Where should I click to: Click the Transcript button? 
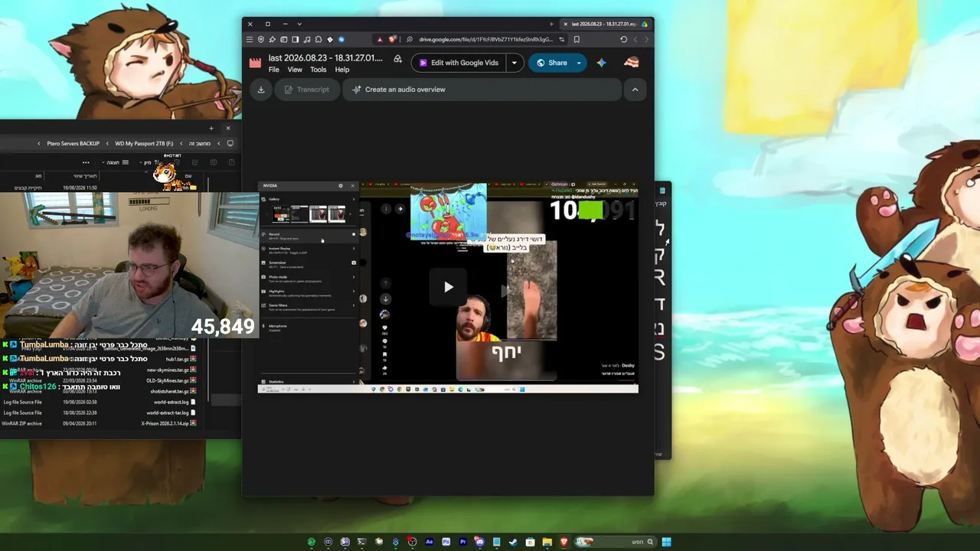[306, 90]
